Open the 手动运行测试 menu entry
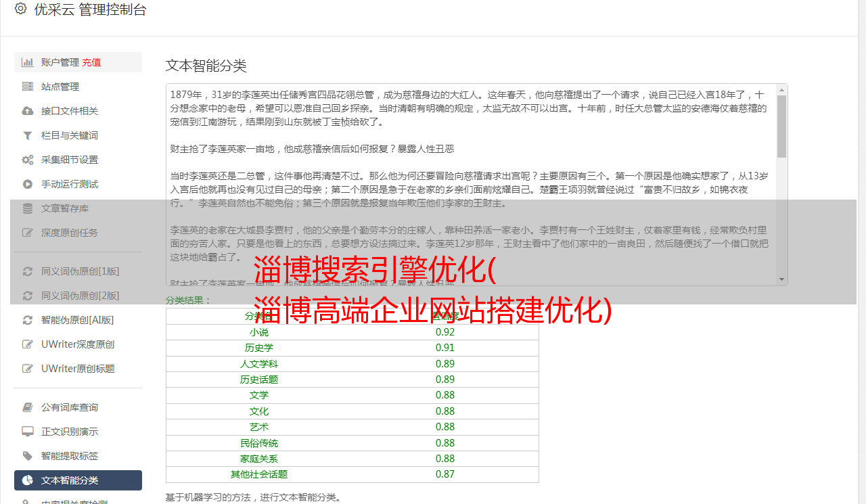 click(x=69, y=184)
